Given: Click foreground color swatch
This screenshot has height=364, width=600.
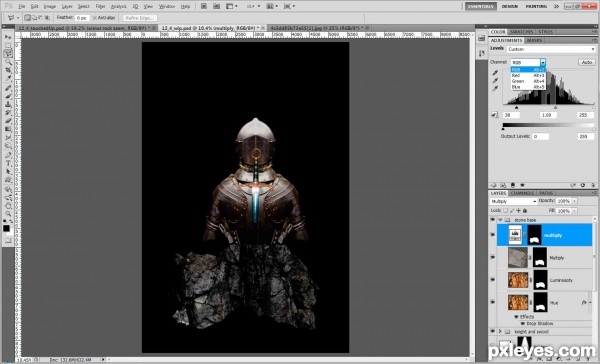Looking at the screenshot, I should [x=6, y=228].
